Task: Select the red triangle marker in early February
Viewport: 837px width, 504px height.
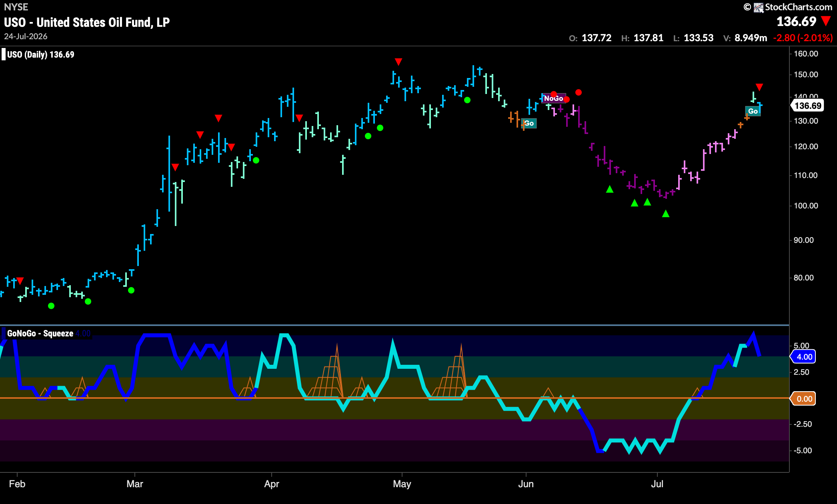Action: click(20, 281)
